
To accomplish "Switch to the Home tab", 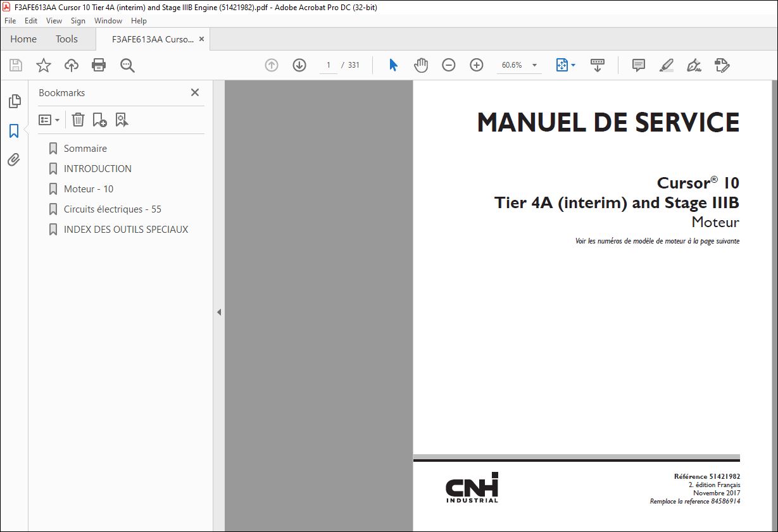I will pos(23,39).
